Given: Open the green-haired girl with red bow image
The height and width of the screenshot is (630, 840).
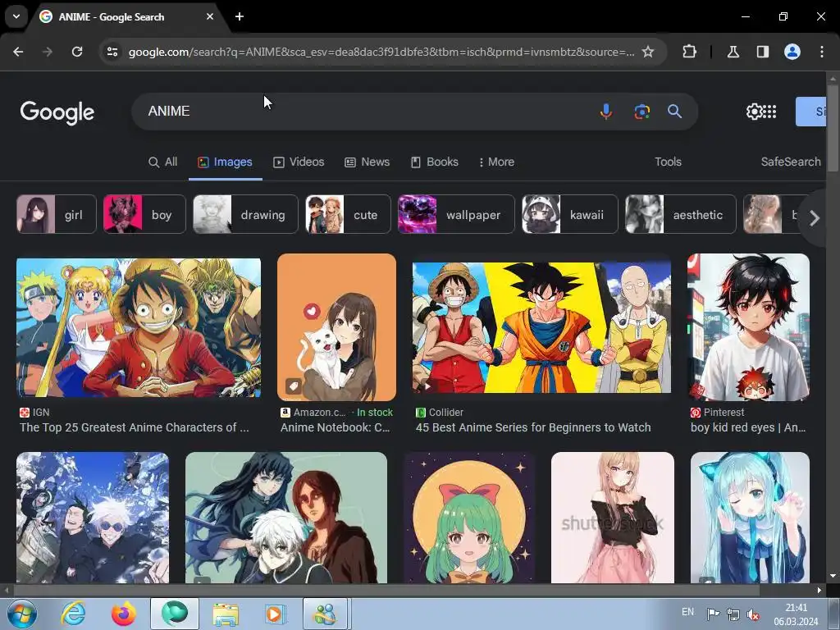Looking at the screenshot, I should tap(469, 518).
